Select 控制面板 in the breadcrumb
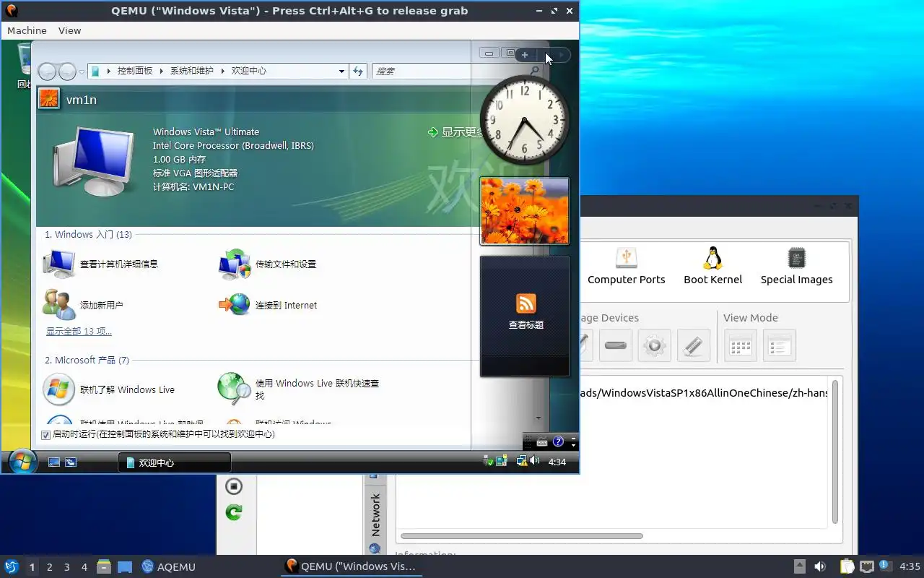Viewport: 924px width, 578px height. [135, 71]
